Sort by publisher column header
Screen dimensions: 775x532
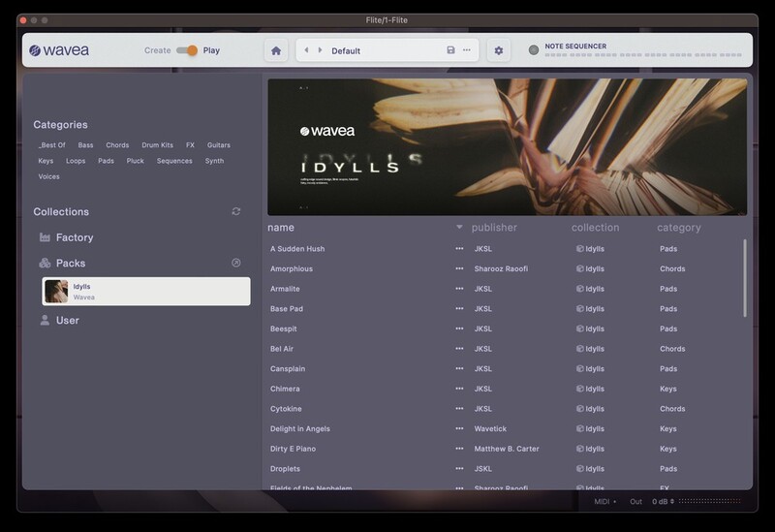pos(494,228)
